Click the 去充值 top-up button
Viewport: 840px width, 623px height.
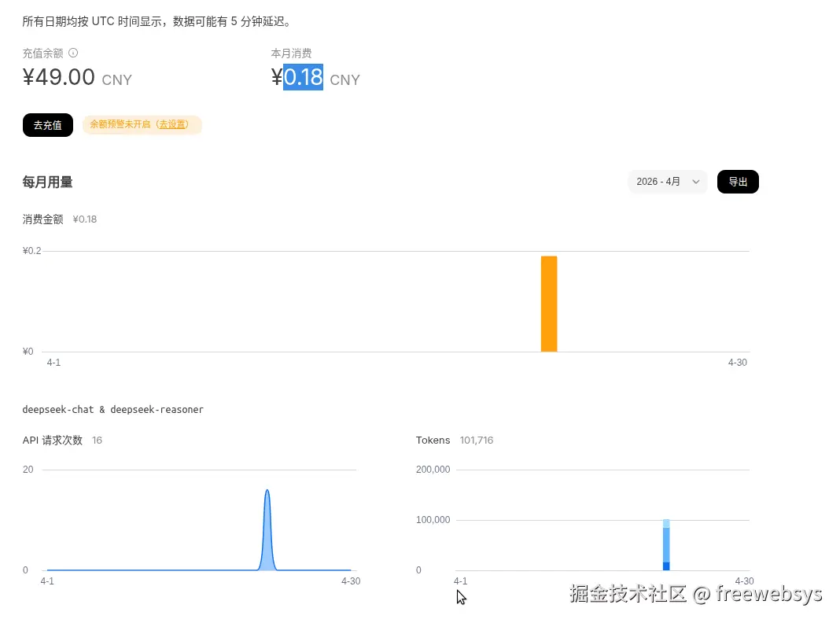(x=48, y=125)
